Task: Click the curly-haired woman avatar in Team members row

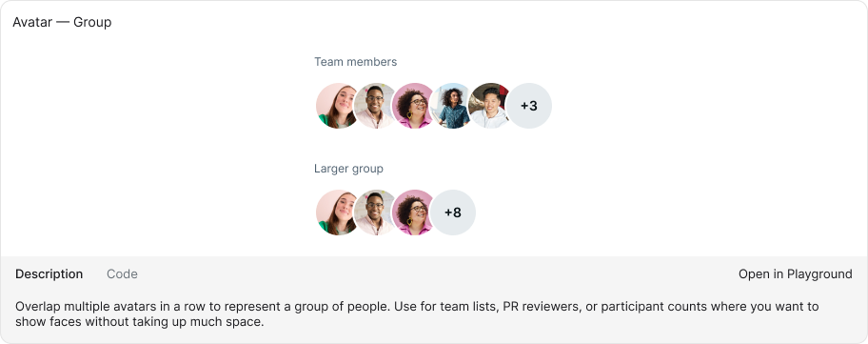Action: (x=413, y=106)
